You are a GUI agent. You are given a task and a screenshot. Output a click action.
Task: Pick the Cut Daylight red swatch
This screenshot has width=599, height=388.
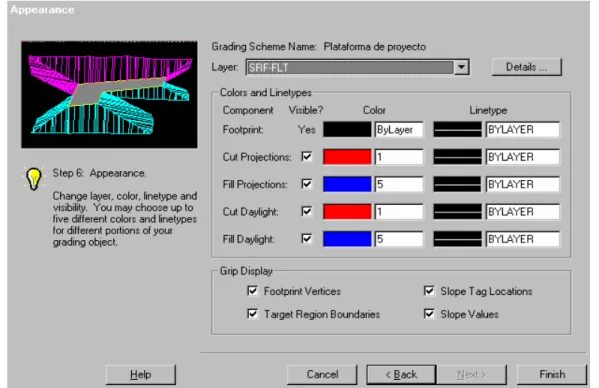click(347, 212)
